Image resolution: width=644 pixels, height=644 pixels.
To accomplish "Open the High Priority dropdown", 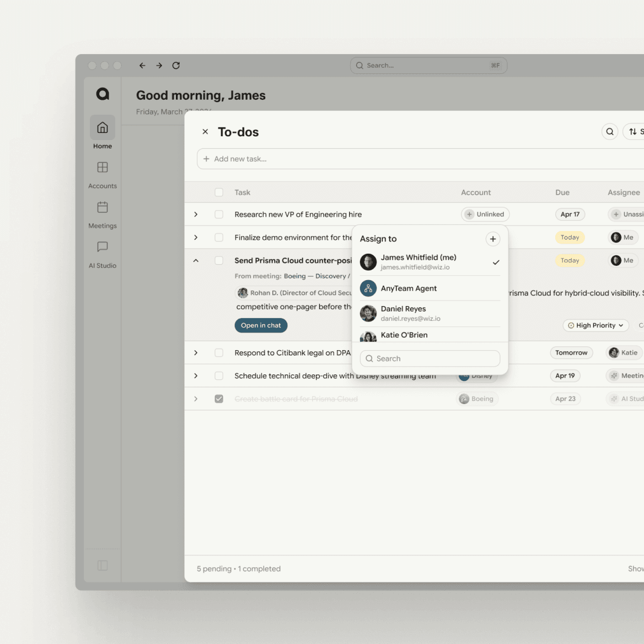I will click(595, 325).
